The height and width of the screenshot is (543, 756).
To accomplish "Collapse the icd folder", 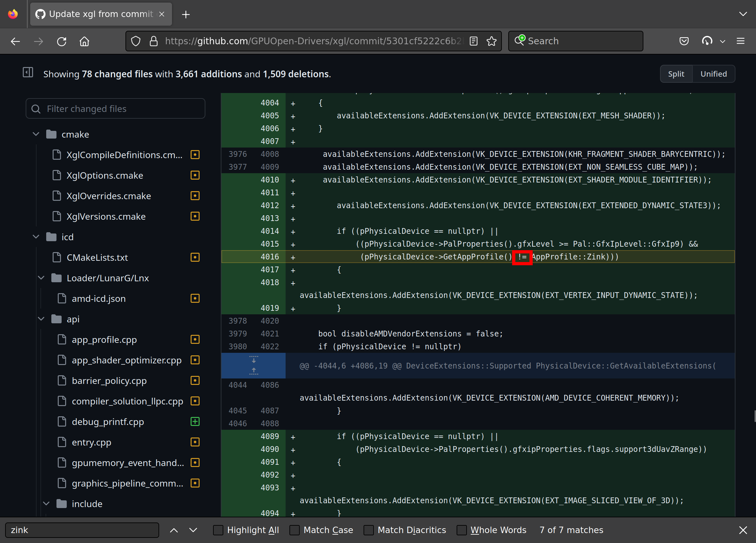I will click(36, 237).
